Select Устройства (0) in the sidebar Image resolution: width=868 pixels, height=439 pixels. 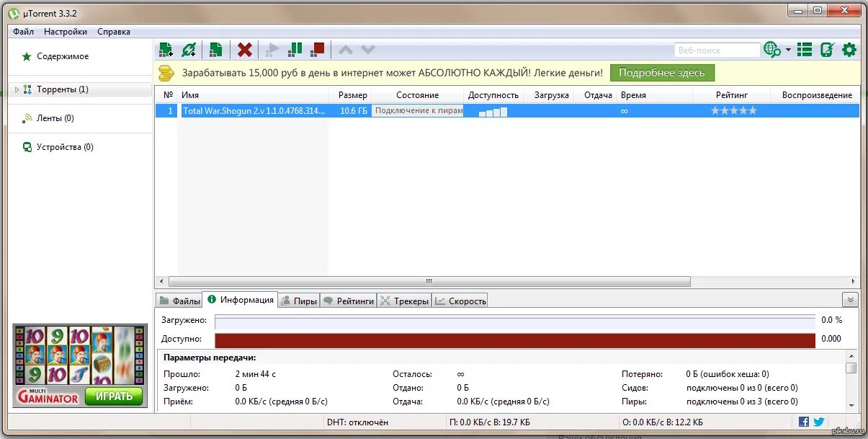[x=65, y=147]
